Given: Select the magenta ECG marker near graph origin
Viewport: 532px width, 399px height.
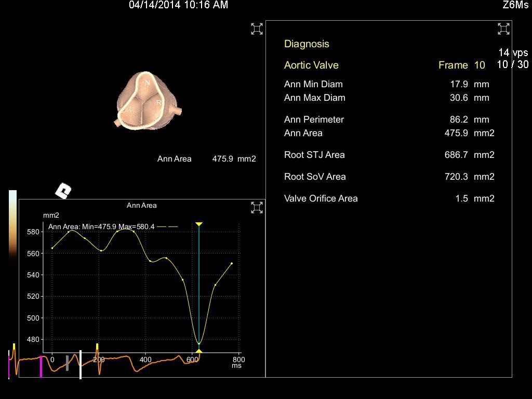Looking at the screenshot, I should (41, 367).
